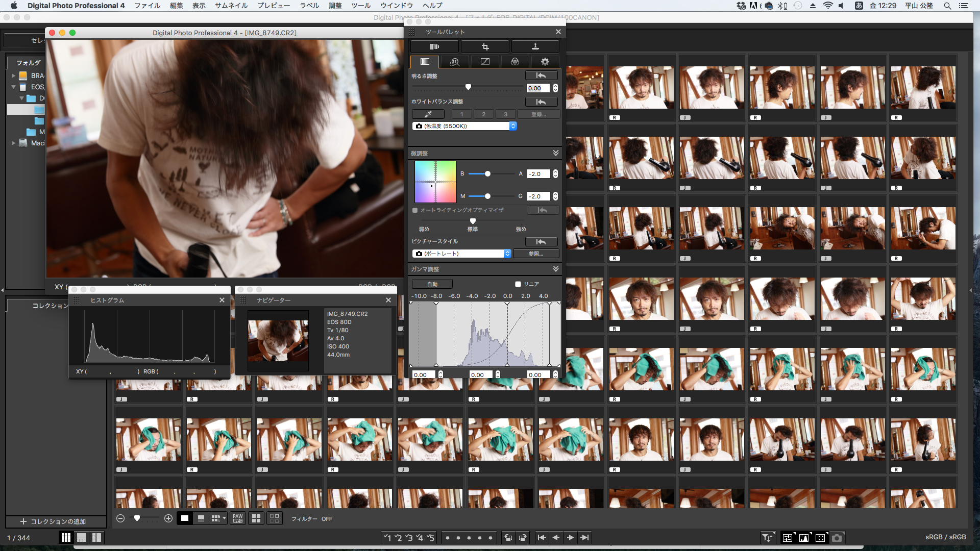Viewport: 980px width, 551px height.
Task: Open the filter/sort funnel icon
Action: point(767,538)
